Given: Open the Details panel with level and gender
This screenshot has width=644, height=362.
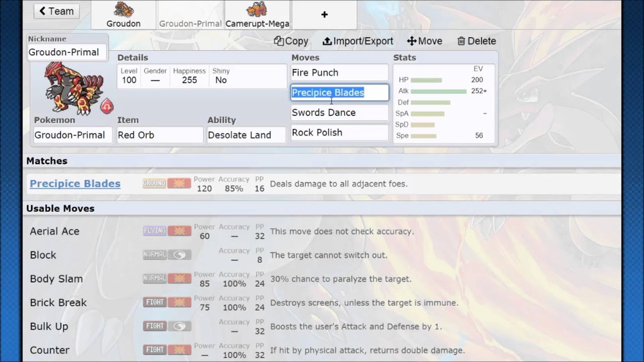Looking at the screenshot, I should click(x=202, y=76).
